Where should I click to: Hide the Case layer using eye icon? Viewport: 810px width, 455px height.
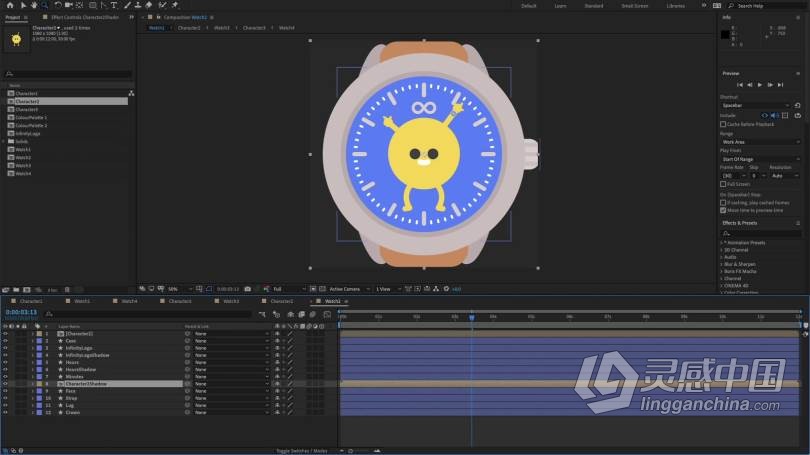point(5,341)
